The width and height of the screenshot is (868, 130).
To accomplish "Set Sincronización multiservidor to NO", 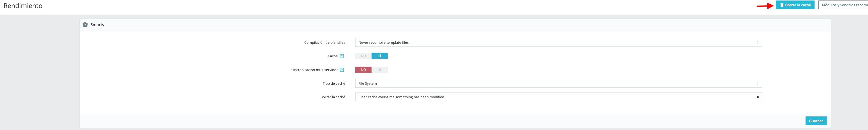I will 363,70.
